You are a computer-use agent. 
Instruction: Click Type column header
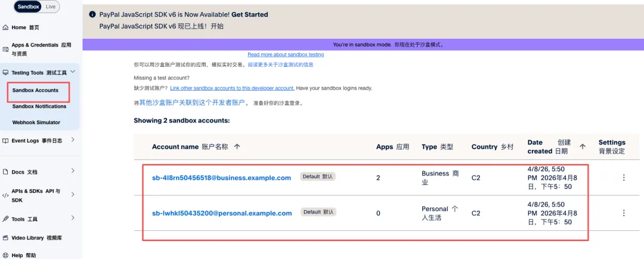click(437, 147)
